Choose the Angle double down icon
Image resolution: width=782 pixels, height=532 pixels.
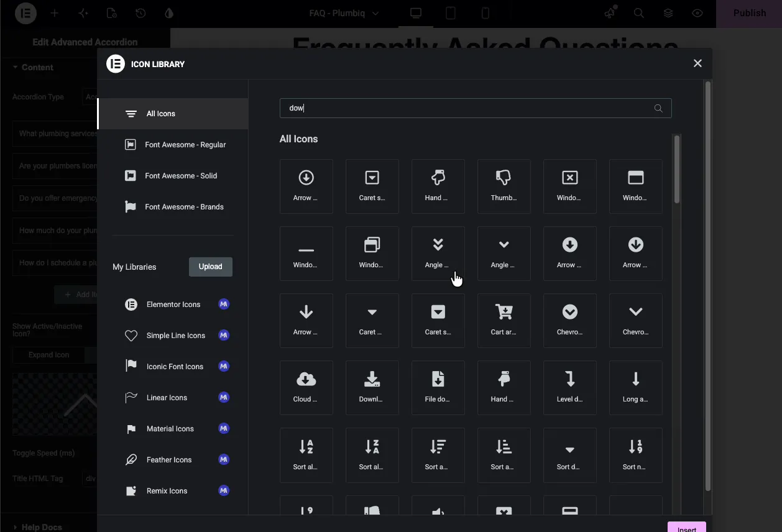click(438, 254)
